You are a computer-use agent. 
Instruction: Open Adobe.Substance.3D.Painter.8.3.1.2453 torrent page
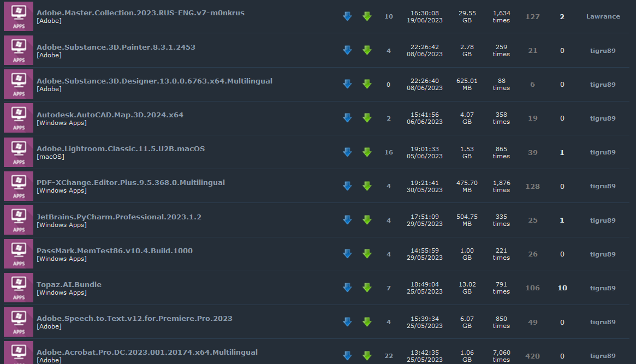(116, 47)
